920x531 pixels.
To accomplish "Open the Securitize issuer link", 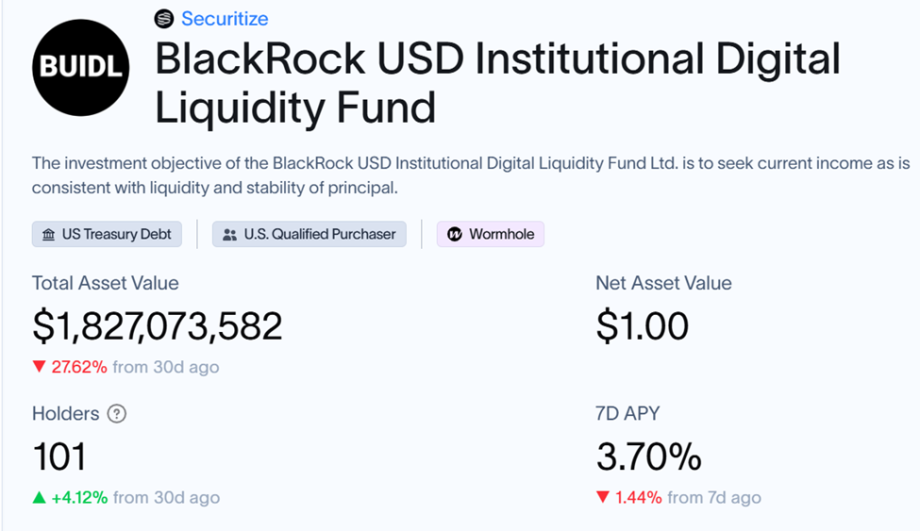I will (x=224, y=19).
